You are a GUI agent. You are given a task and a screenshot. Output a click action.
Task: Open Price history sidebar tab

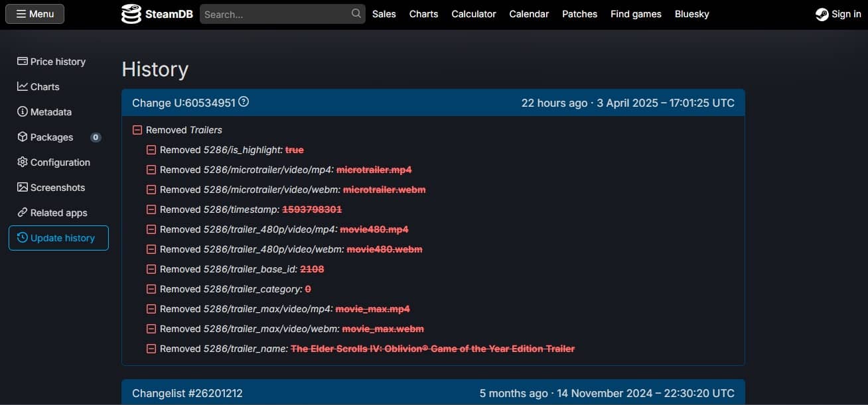pos(58,62)
